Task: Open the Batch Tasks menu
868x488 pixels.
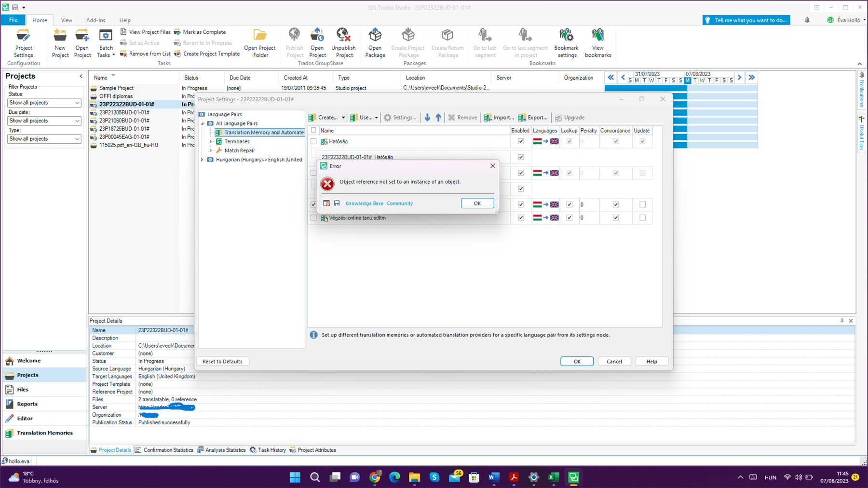Action: [106, 43]
